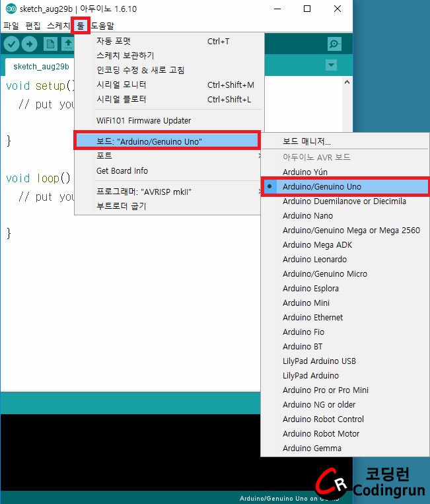Open the 보드 Arduino/Genuino Uno submenu
The width and height of the screenshot is (430, 504).
[x=167, y=141]
